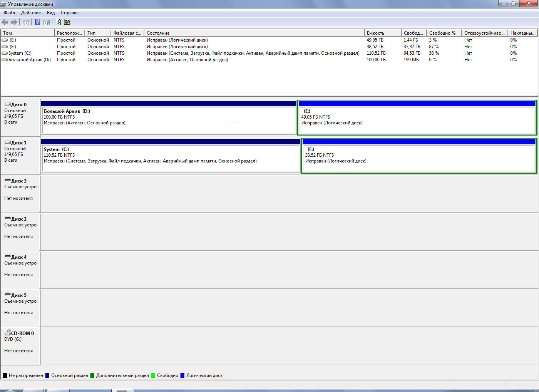Sort by the Отказоустойчиво... column header
Screen dimensions: 539x392
tap(485, 33)
